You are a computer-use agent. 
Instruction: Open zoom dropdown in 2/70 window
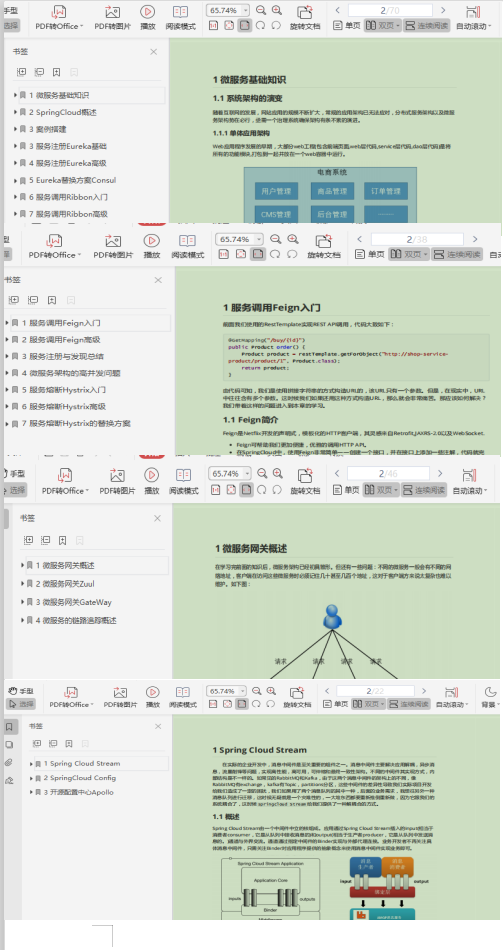click(x=245, y=10)
